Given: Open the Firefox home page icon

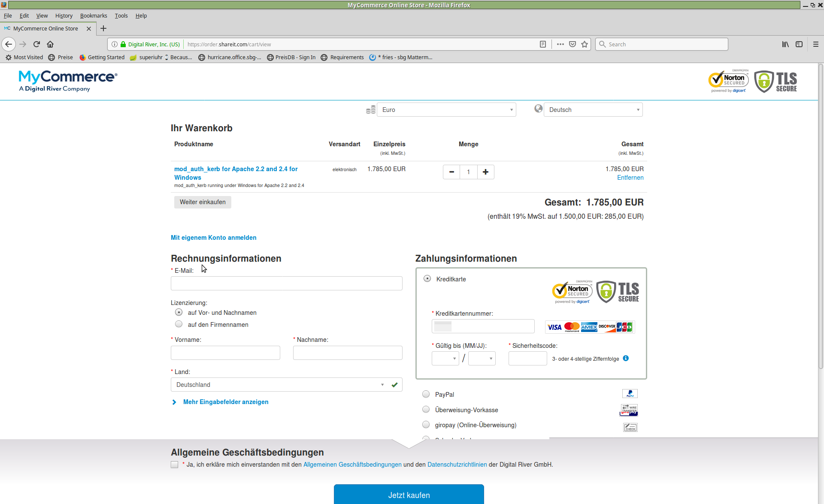Looking at the screenshot, I should pyautogui.click(x=50, y=44).
